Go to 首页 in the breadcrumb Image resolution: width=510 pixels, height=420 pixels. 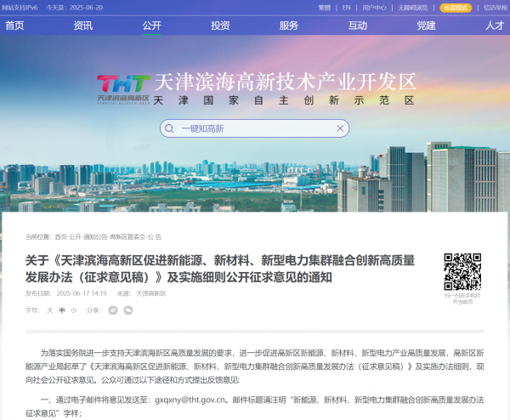point(61,237)
